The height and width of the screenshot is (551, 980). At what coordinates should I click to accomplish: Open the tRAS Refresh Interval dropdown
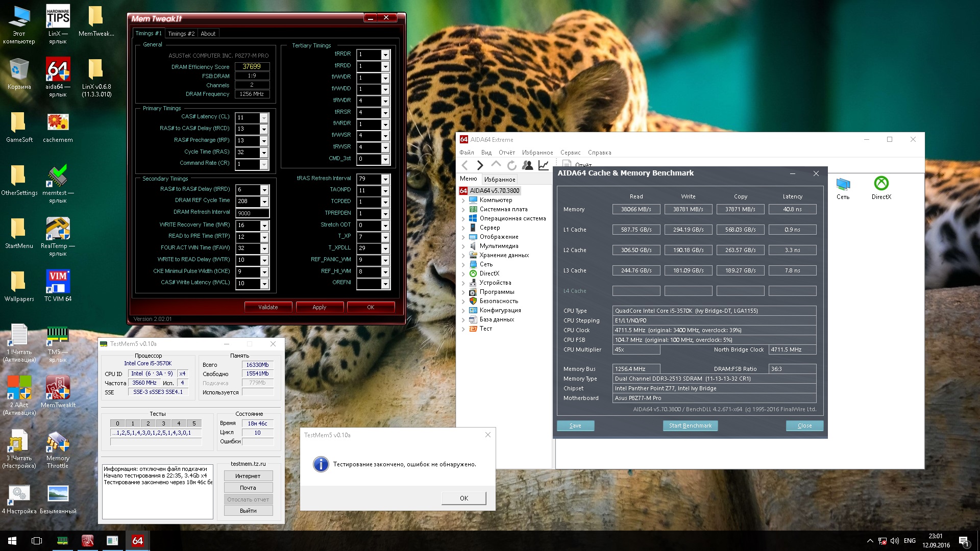pyautogui.click(x=385, y=179)
